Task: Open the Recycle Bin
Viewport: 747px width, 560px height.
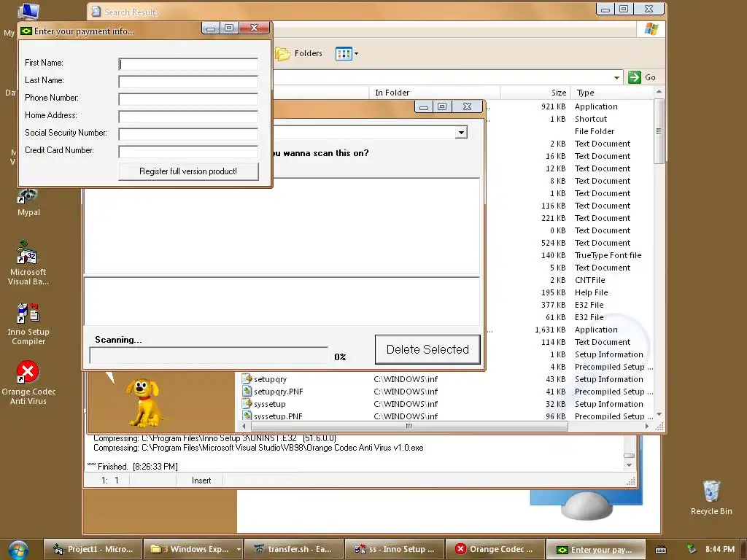Action: click(x=711, y=497)
